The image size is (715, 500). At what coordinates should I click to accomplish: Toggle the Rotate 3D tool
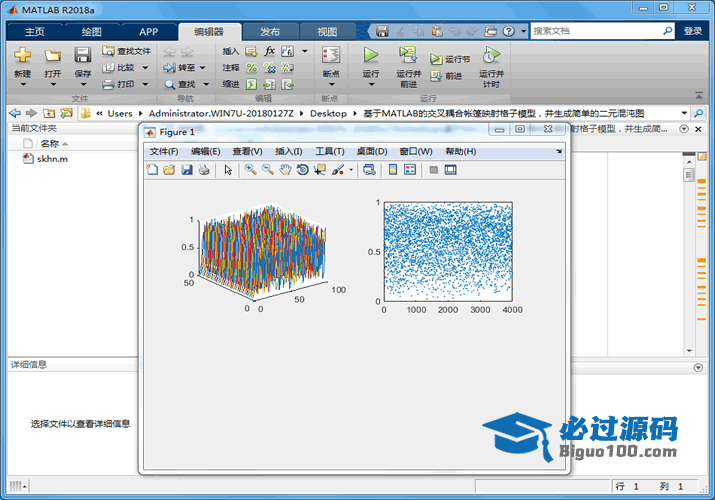coord(302,170)
